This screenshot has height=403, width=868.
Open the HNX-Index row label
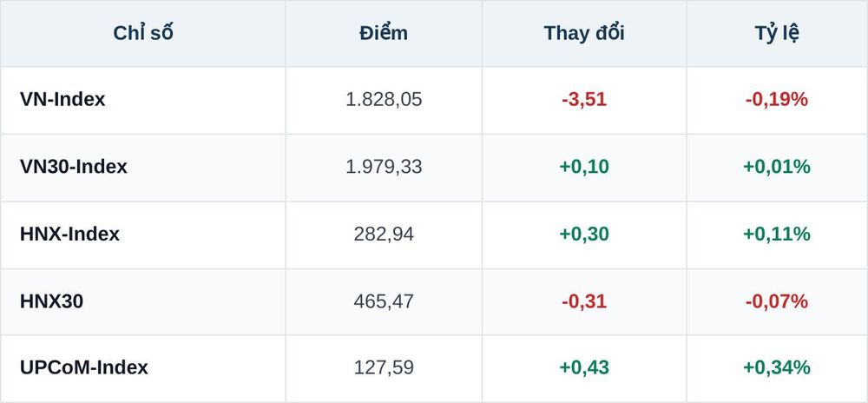pyautogui.click(x=69, y=235)
